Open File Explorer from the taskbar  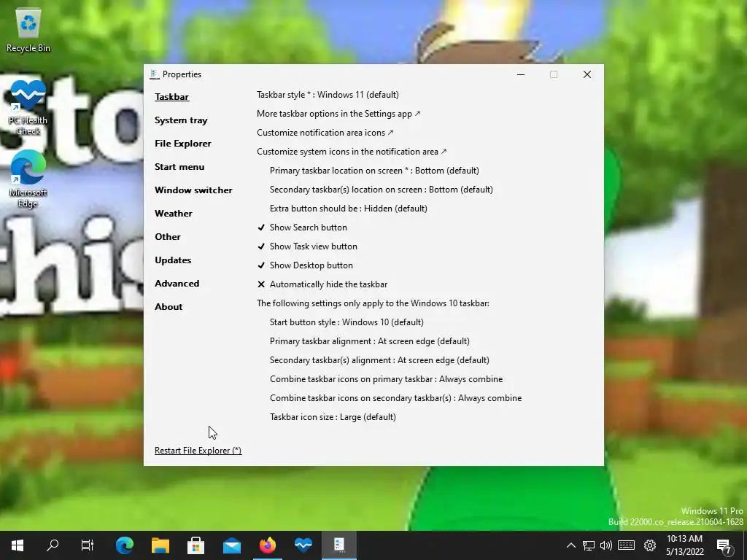pos(160,545)
